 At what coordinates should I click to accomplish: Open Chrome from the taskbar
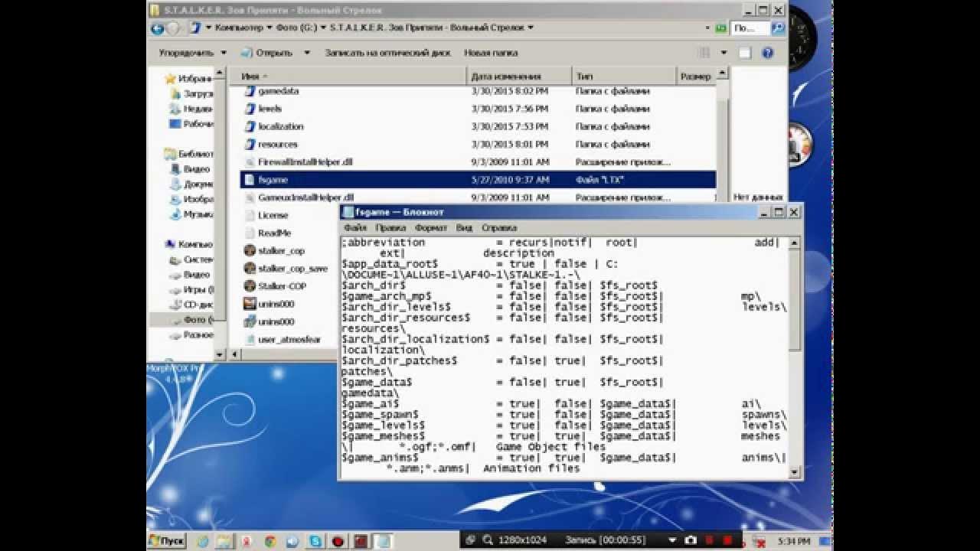[269, 541]
